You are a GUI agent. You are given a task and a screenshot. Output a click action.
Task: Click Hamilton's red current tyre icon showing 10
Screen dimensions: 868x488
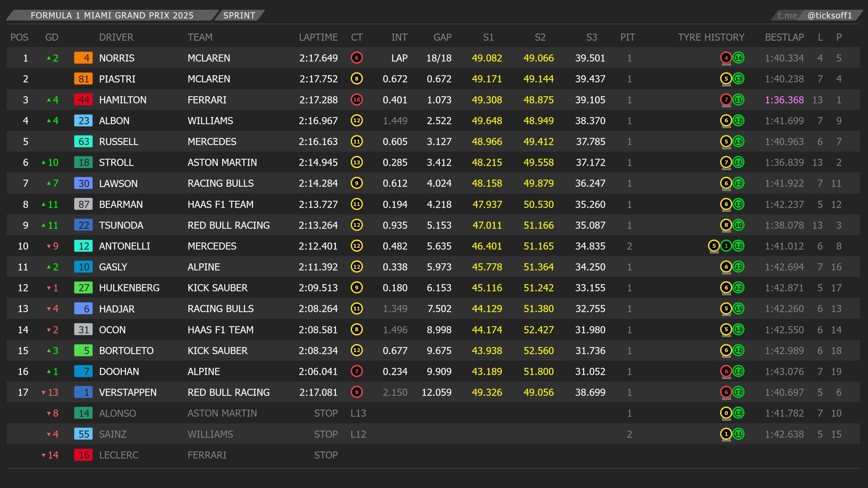(x=356, y=100)
